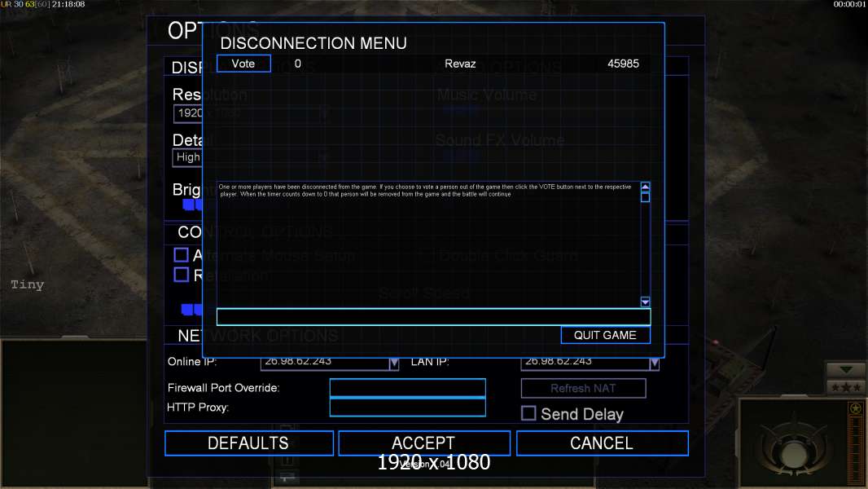Click the Vote button next to Revaz
Screen dimensions: 868x489
pyautogui.click(x=243, y=64)
